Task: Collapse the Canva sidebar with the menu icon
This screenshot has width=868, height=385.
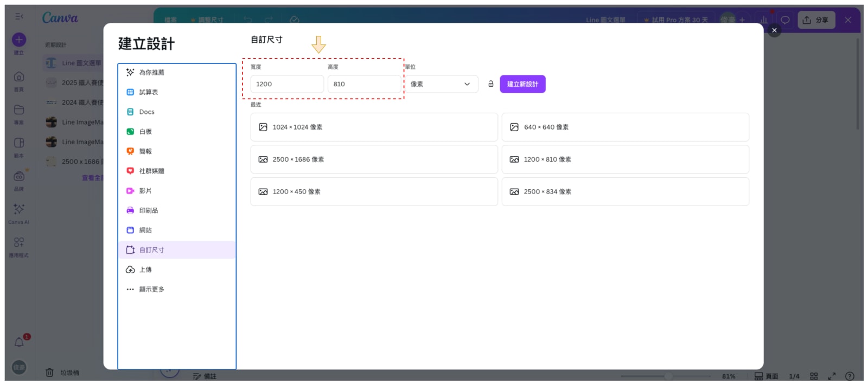Action: (19, 17)
